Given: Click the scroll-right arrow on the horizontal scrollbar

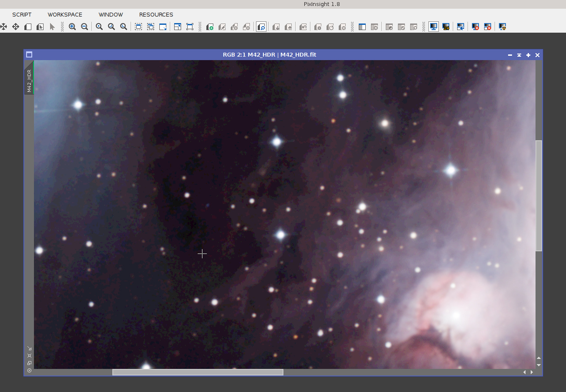Looking at the screenshot, I should (x=532, y=372).
